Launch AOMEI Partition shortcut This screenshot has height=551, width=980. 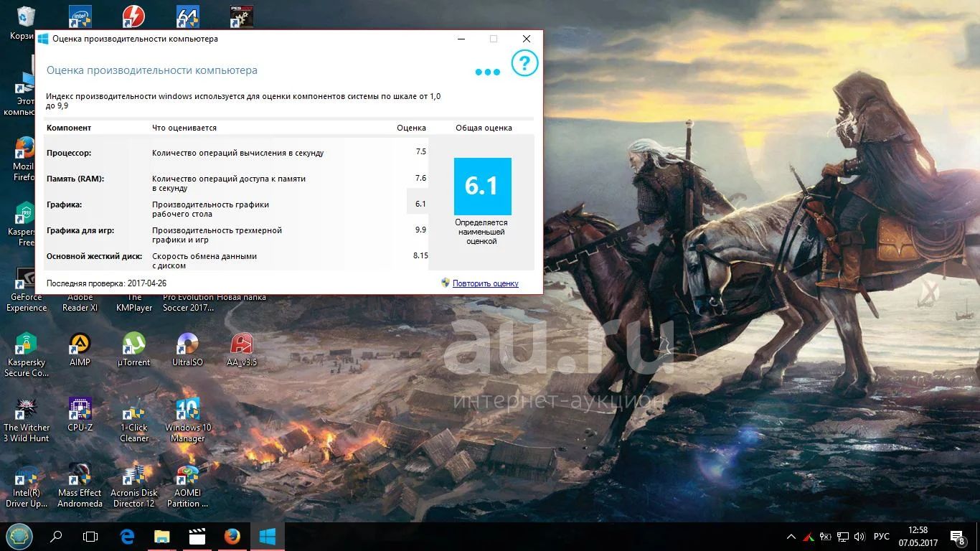click(188, 486)
